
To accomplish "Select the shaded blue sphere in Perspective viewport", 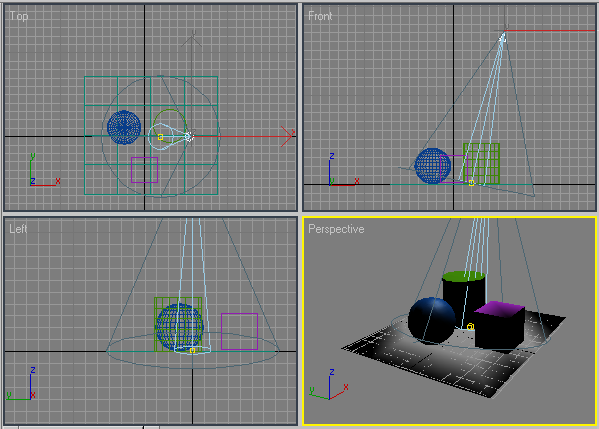I will coord(432,320).
